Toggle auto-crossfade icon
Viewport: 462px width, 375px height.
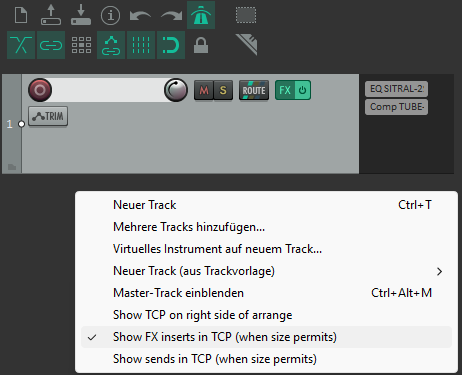click(x=21, y=45)
